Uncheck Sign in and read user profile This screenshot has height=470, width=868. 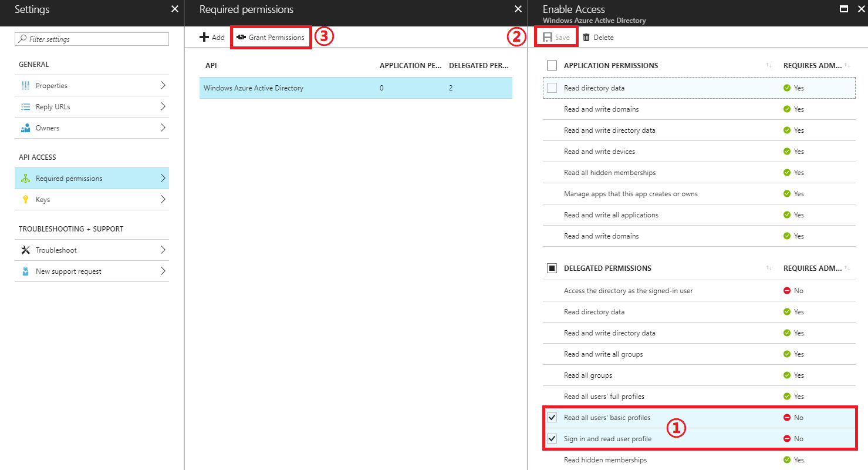point(552,439)
